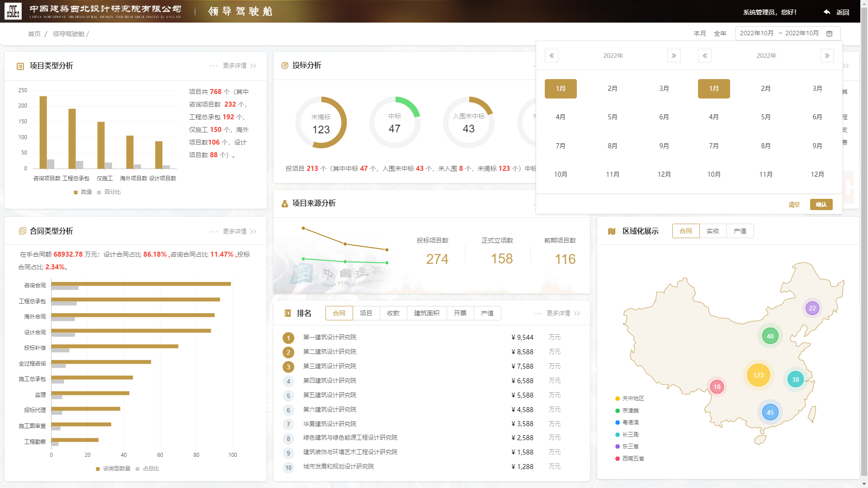Switch ranking to 建筑面积 tab

pyautogui.click(x=427, y=313)
